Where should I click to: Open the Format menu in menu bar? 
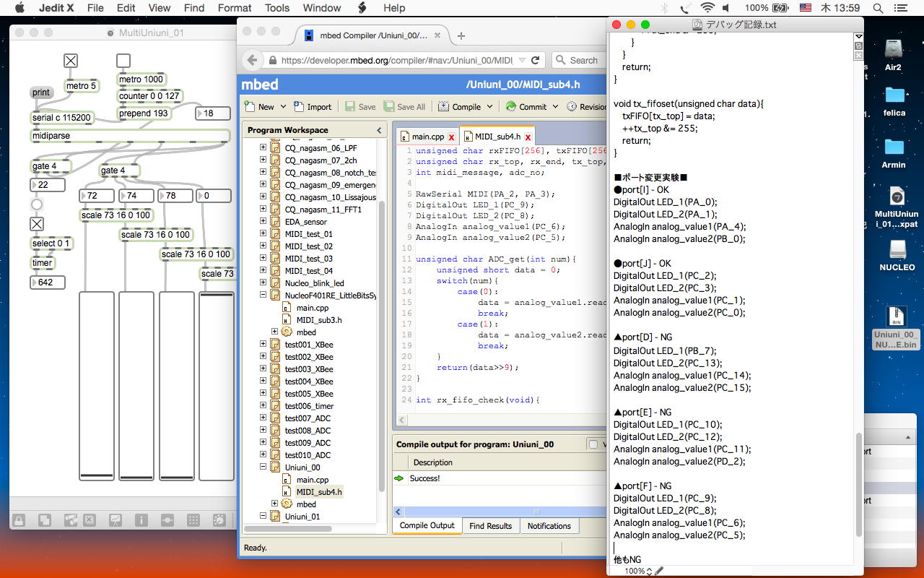[x=234, y=8]
